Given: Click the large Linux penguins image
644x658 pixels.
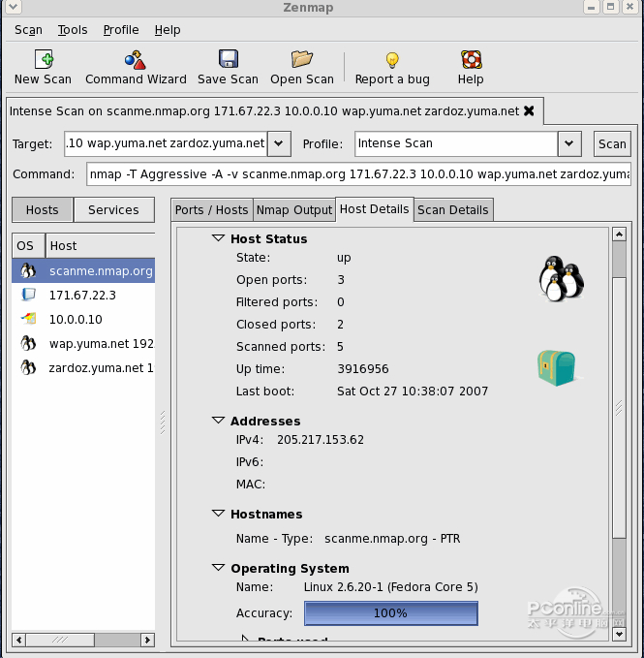Looking at the screenshot, I should click(562, 279).
